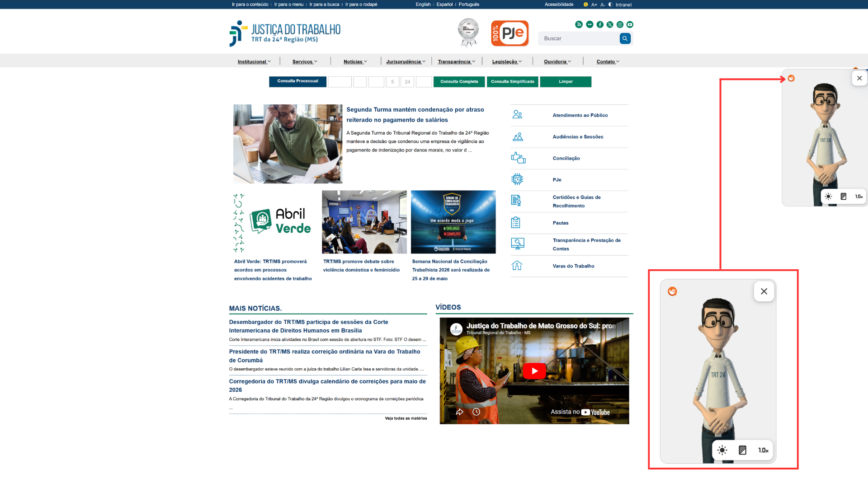Open the RSS feed icon
The width and height of the screenshot is (868, 488).
click(x=579, y=24)
